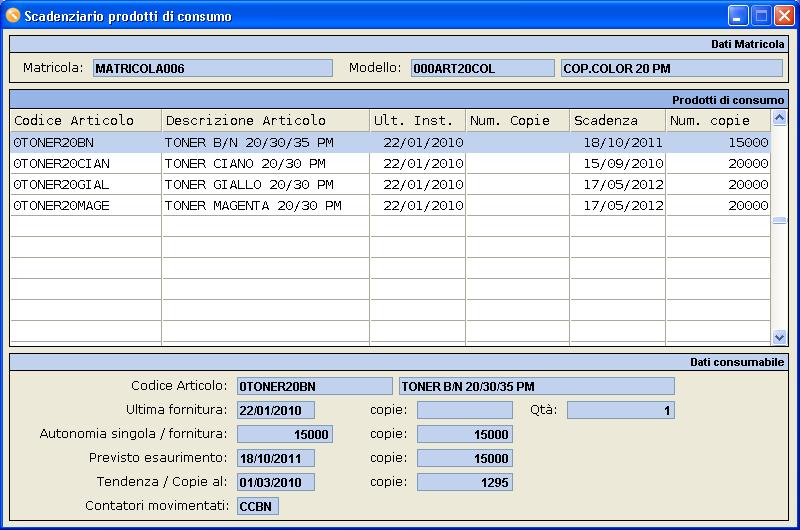
Task: Click the copie field beside Autonomia singola
Action: (x=465, y=434)
